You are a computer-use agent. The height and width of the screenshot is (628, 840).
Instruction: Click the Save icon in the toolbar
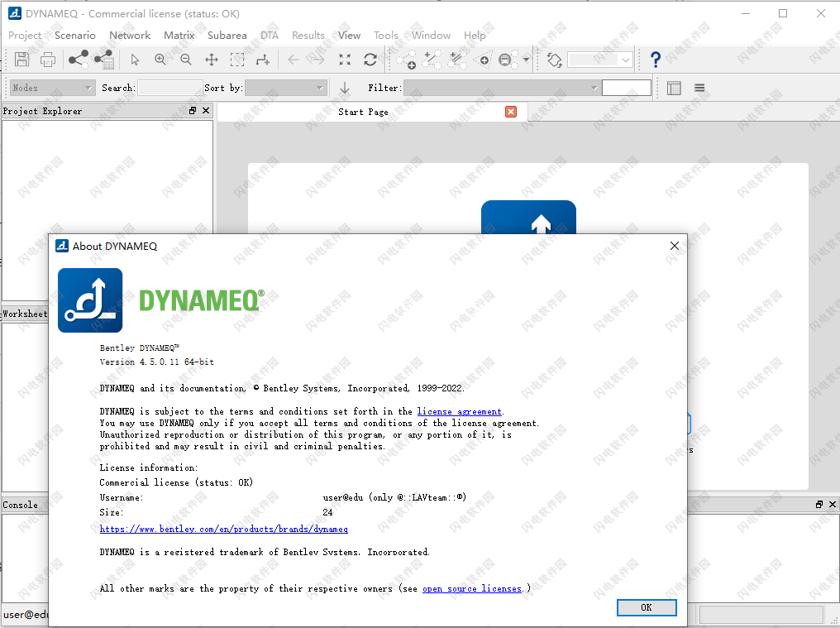click(x=22, y=59)
